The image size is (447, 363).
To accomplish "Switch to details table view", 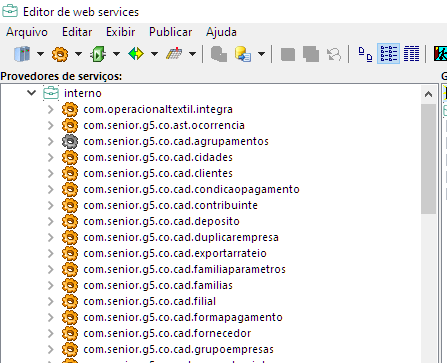I will [411, 54].
